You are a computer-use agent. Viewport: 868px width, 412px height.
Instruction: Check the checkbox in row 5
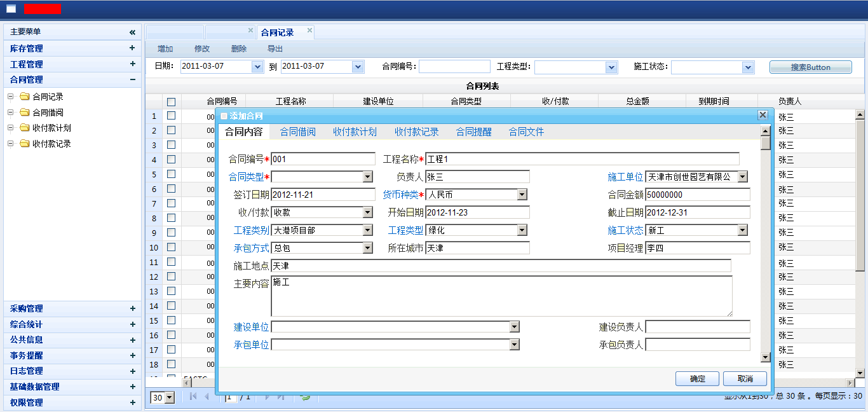coord(171,174)
